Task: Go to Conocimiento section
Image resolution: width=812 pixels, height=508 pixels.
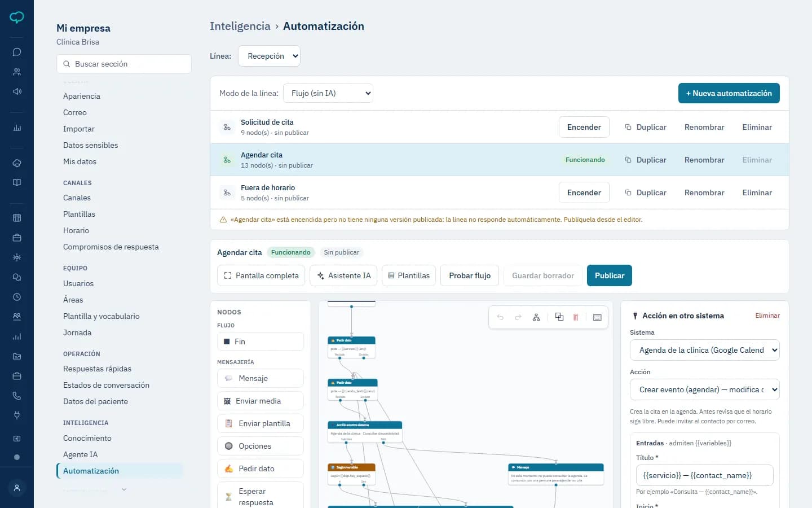Action: (x=87, y=438)
